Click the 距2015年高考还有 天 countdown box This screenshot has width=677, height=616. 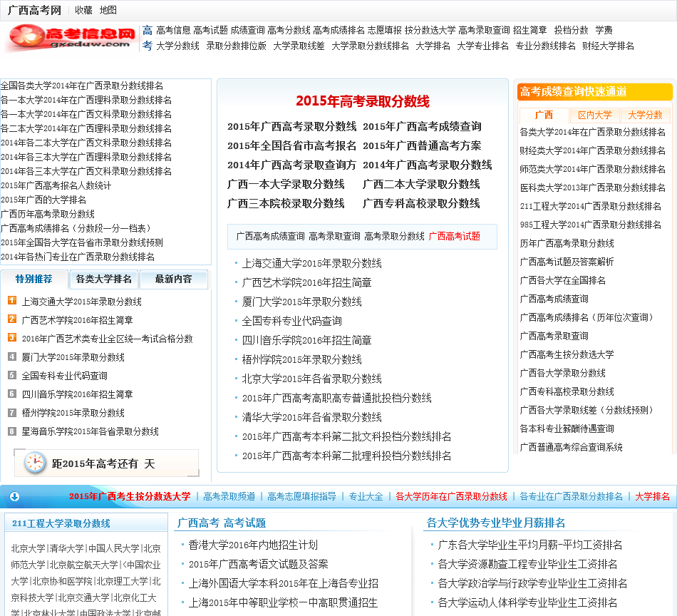pos(107,463)
